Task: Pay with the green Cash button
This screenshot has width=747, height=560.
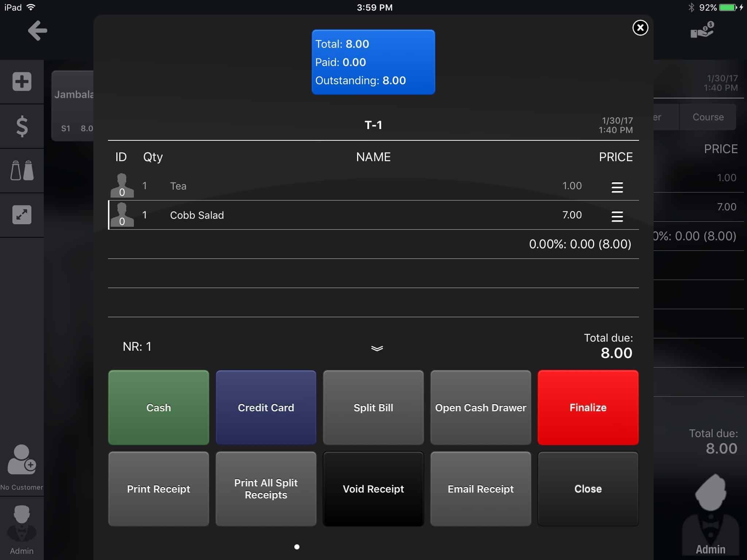Action: [159, 408]
